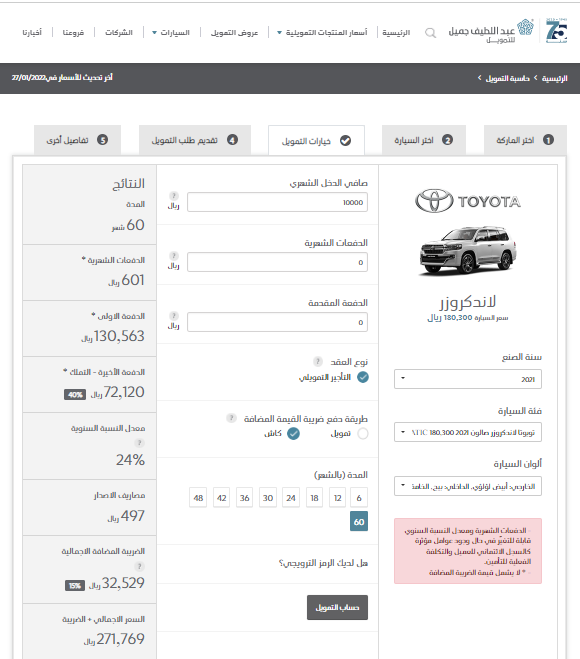The image size is (580, 659).
Task: Choose 42 months duration
Action: (x=221, y=498)
